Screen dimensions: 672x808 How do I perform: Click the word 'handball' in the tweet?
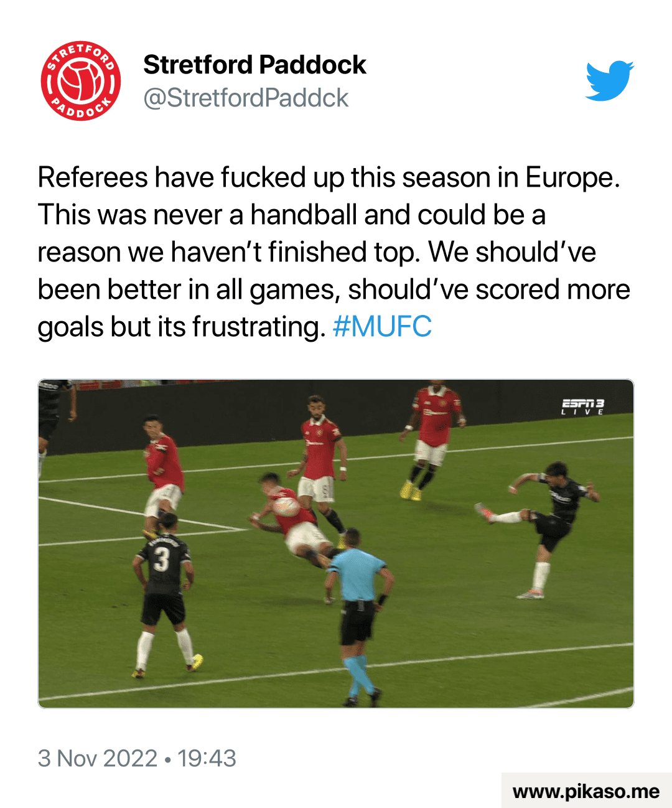click(304, 215)
